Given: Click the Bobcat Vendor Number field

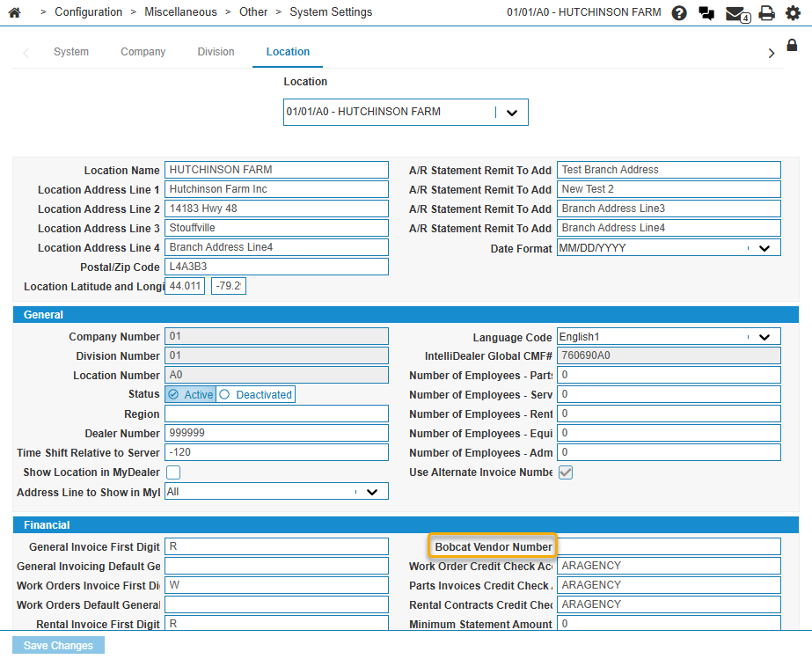Looking at the screenshot, I should 669,547.
